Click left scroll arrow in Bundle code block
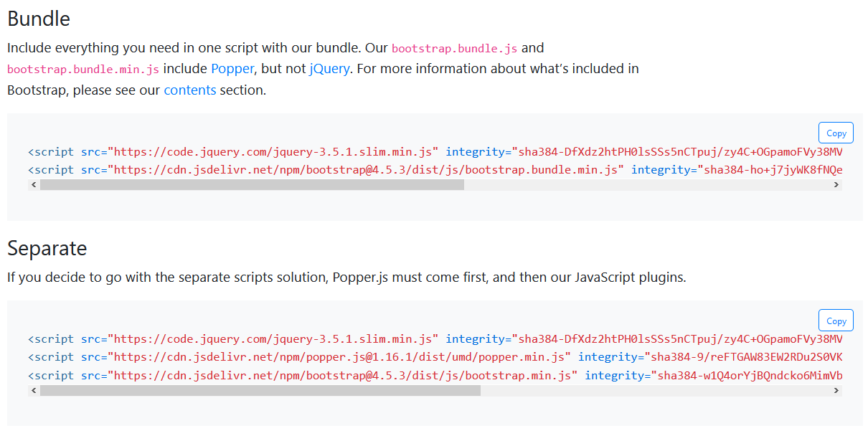868x441 pixels. (x=33, y=185)
